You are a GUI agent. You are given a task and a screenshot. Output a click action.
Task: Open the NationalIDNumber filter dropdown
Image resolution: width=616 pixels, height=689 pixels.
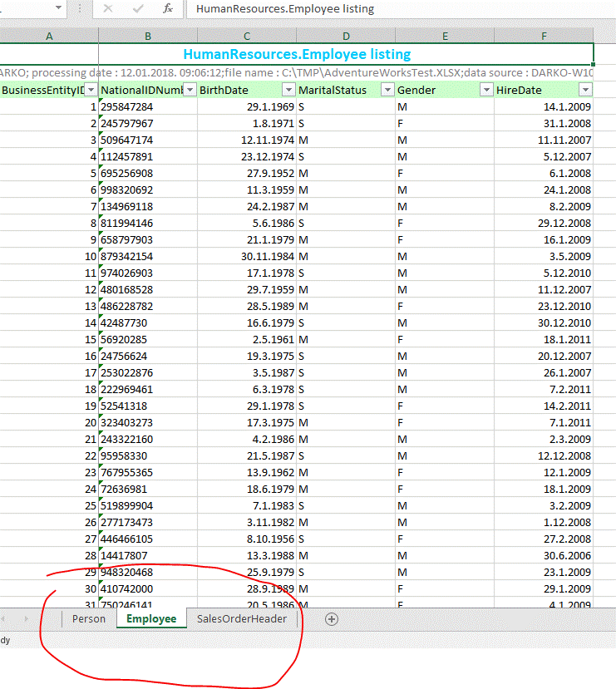coord(190,90)
